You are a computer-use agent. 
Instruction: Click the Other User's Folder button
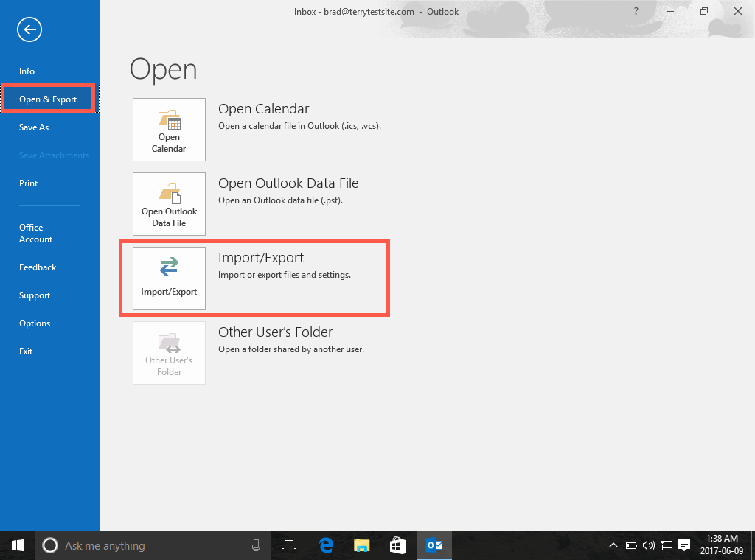[x=169, y=353]
